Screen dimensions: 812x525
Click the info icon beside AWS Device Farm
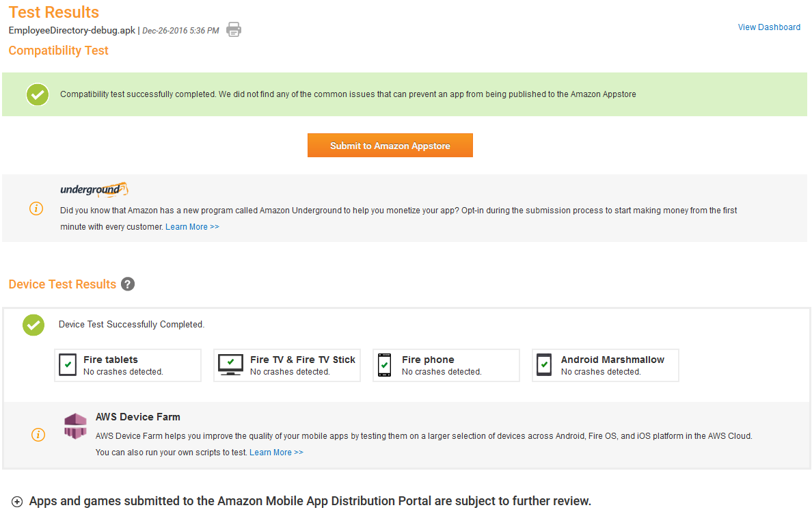pos(38,434)
